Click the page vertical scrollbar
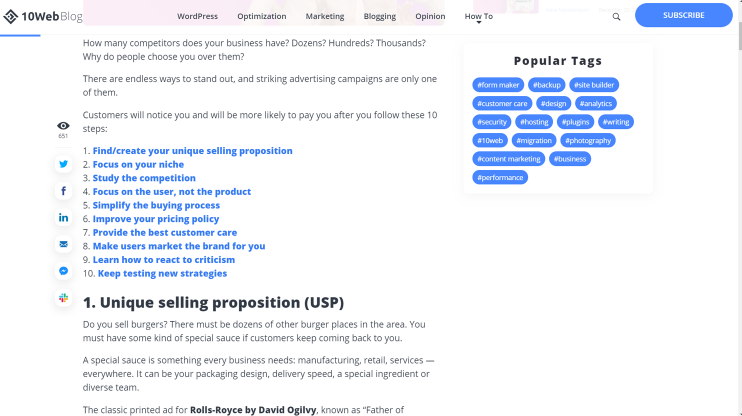This screenshot has width=742, height=416. coord(739,208)
